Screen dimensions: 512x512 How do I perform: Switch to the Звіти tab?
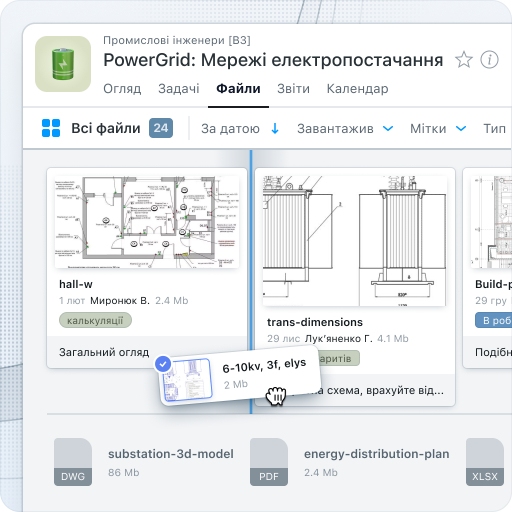[293, 89]
